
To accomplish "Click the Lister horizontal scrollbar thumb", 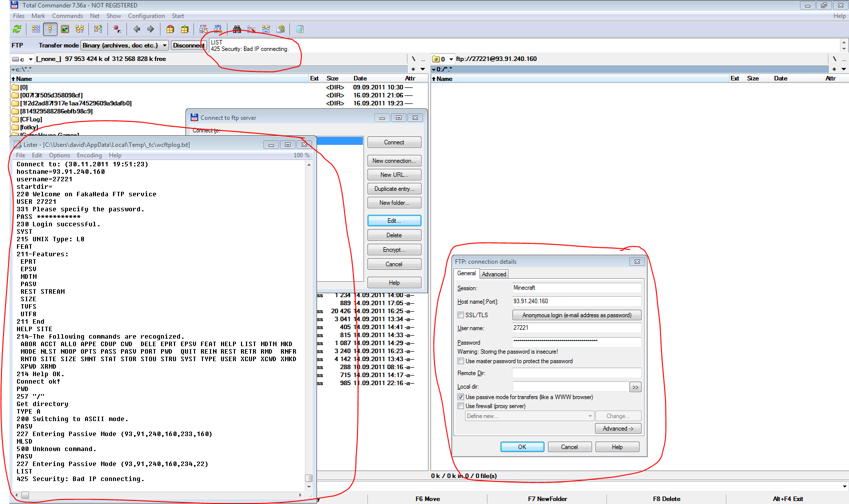I will 25,496.
